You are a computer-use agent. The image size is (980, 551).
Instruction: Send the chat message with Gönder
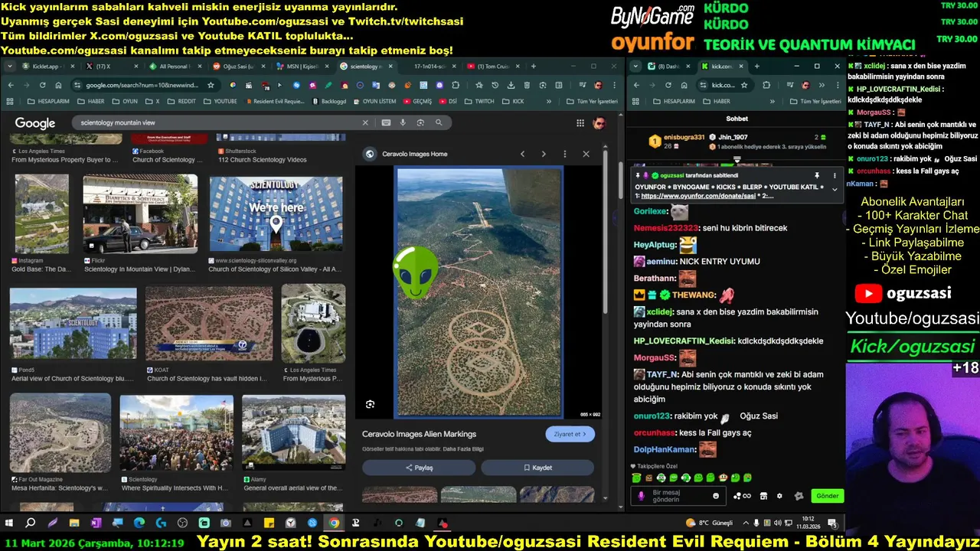pyautogui.click(x=828, y=496)
